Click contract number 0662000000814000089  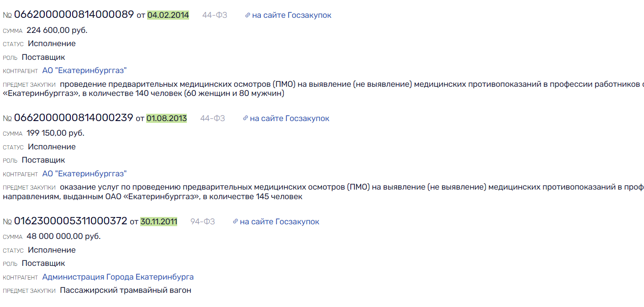pos(74,15)
